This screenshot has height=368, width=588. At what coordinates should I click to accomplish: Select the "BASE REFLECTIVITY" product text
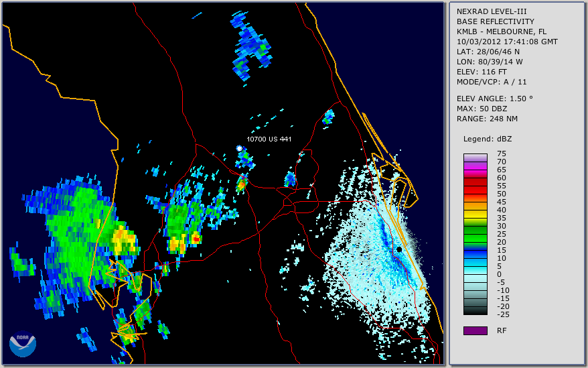[x=496, y=21]
